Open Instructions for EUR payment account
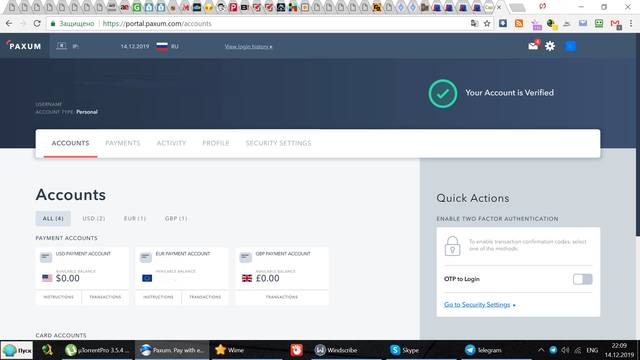The image size is (640, 360). pos(158,297)
